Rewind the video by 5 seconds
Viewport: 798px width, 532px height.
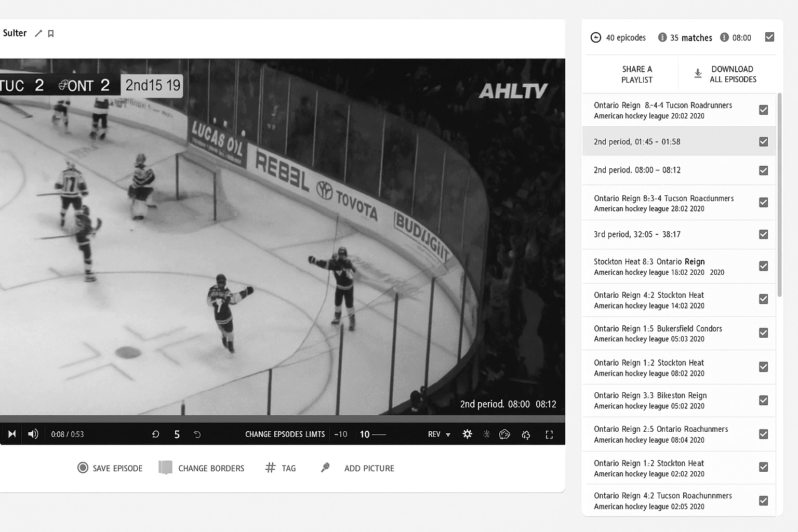155,434
